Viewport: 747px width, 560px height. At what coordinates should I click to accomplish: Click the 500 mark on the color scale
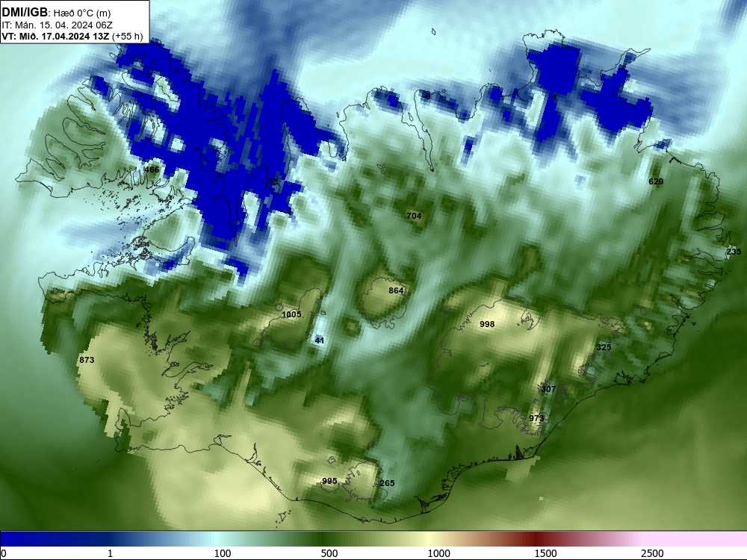point(329,553)
